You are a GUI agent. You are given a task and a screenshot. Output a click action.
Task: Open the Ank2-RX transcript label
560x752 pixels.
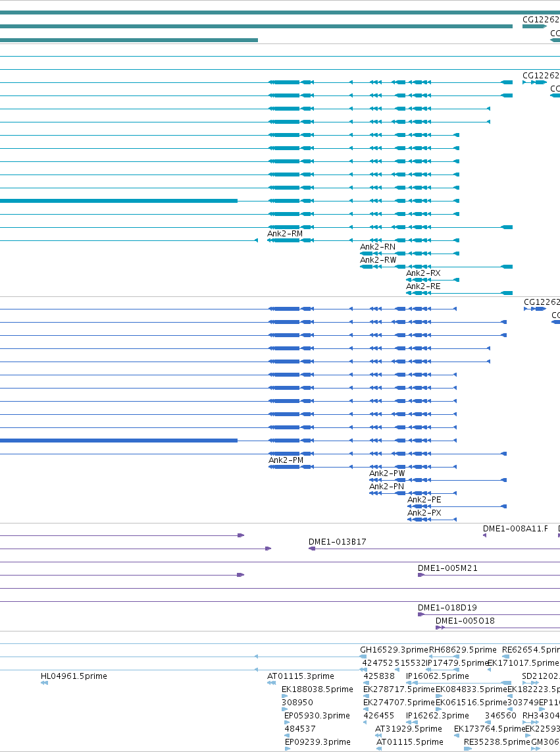(x=423, y=273)
